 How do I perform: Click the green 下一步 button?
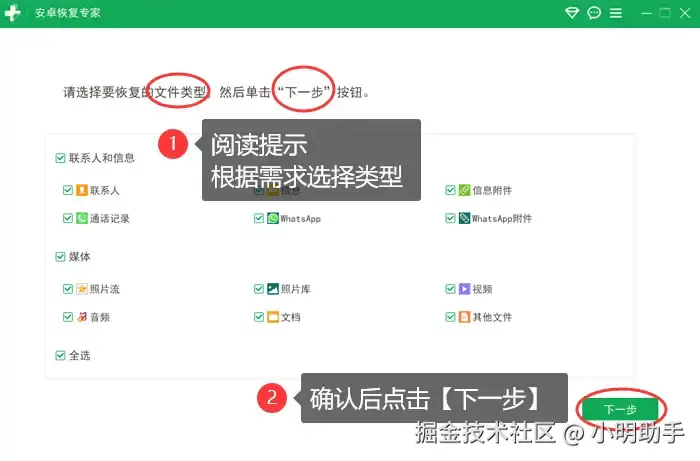[620, 409]
